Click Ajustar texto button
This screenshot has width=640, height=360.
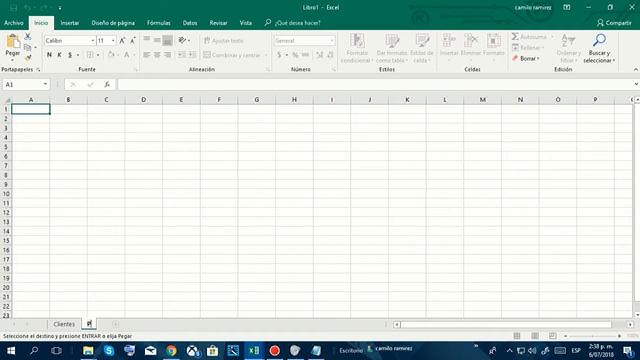pyautogui.click(x=224, y=40)
